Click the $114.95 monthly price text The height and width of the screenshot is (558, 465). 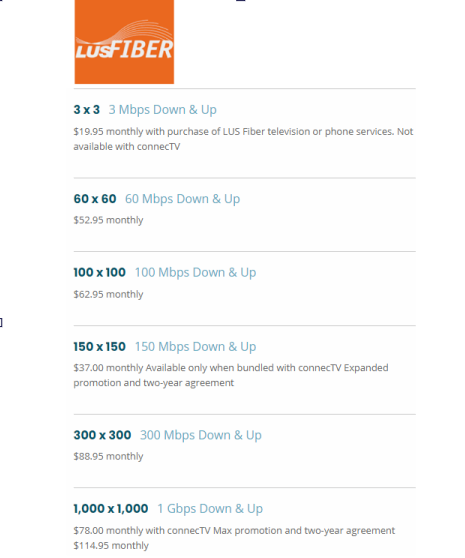111,546
